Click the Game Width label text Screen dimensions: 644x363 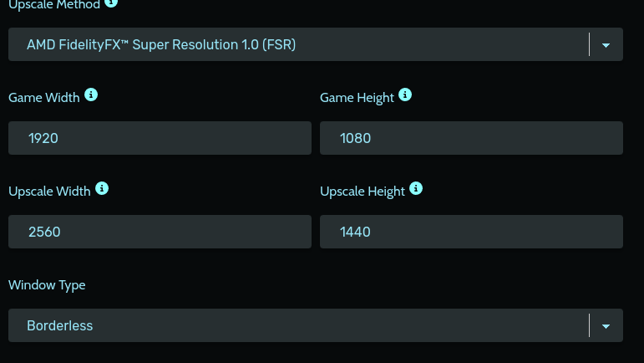(x=44, y=98)
